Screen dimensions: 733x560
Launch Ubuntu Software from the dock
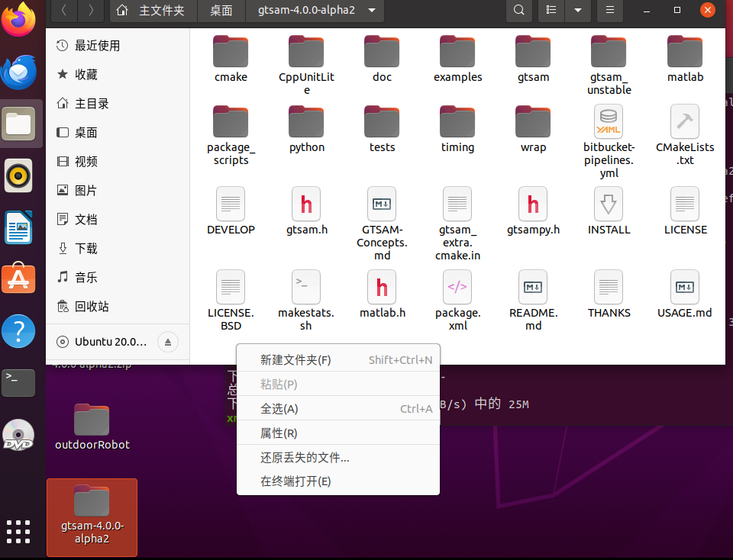click(18, 278)
